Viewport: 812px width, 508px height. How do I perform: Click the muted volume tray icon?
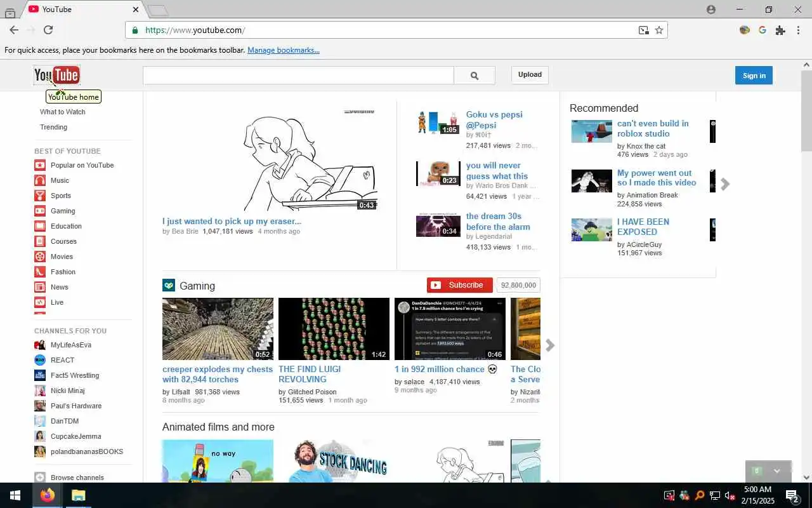(730, 496)
